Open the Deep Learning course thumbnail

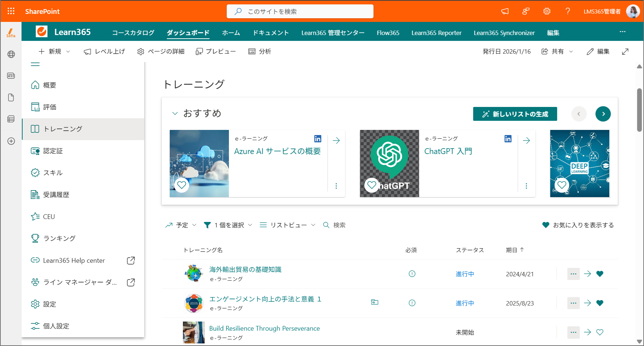580,164
